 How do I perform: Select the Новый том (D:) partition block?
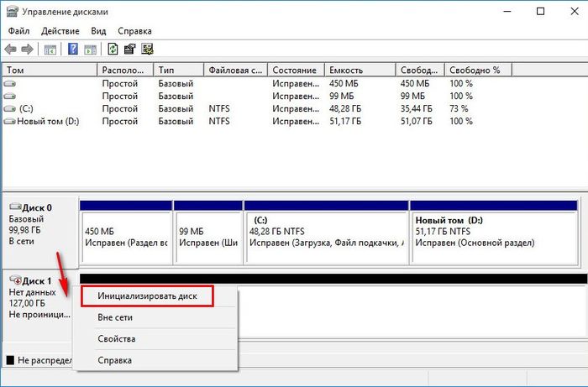(494, 233)
